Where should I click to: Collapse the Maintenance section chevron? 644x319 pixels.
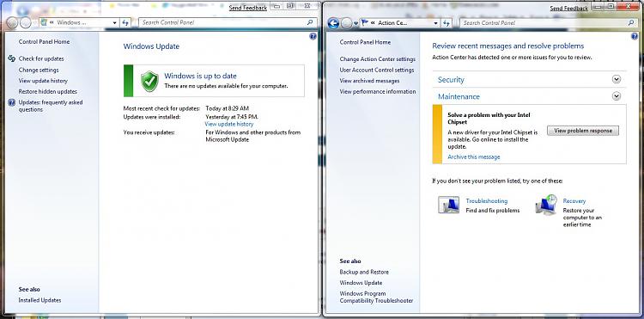[x=616, y=96]
